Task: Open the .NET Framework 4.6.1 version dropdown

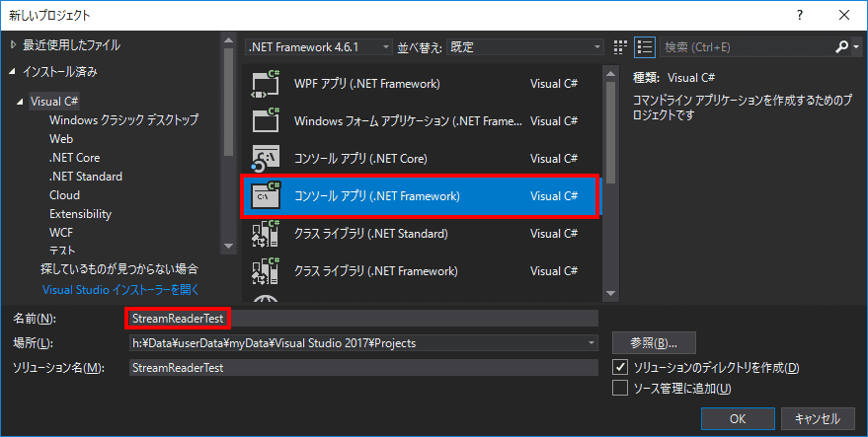Action: (318, 47)
